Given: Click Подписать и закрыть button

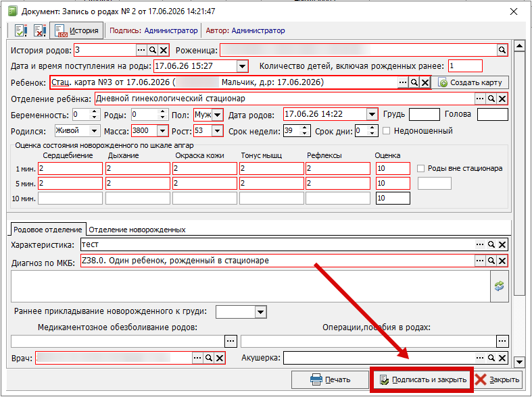Looking at the screenshot, I should (422, 379).
